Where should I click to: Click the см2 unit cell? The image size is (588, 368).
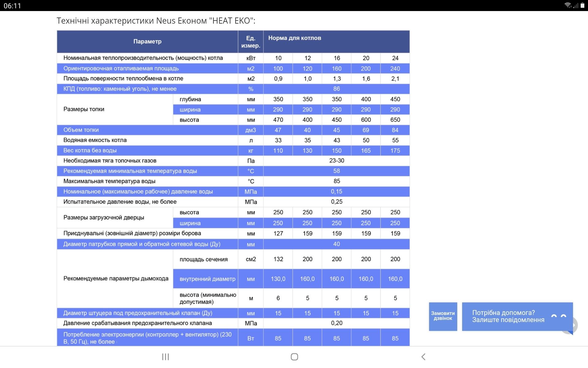click(251, 259)
